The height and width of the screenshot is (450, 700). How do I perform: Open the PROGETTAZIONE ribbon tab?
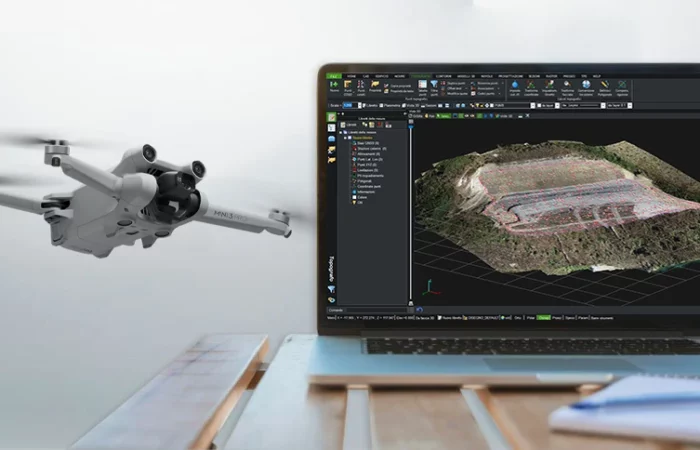coord(510,76)
